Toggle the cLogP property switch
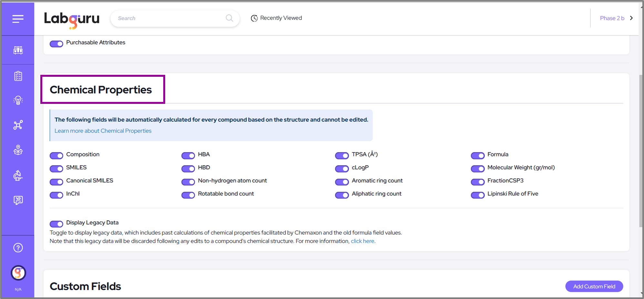The width and height of the screenshot is (644, 299). [342, 169]
